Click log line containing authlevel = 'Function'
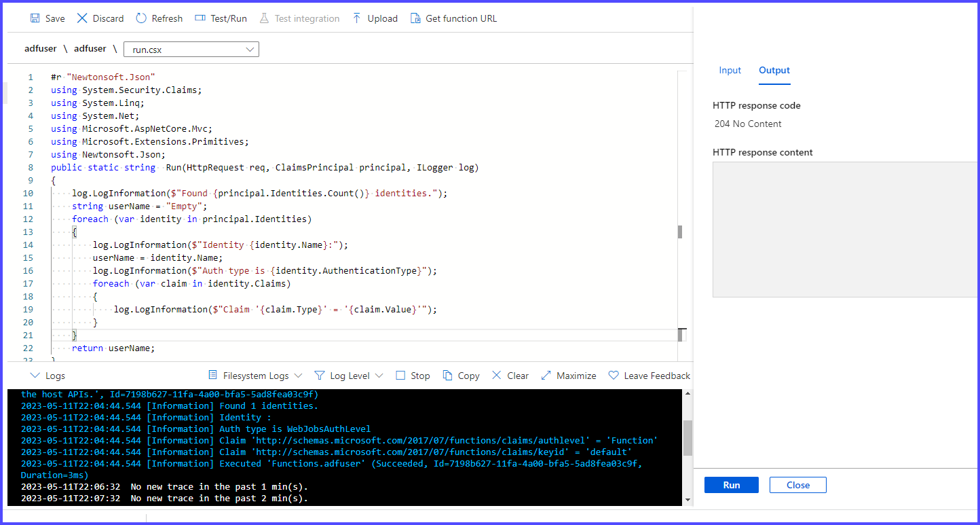Viewport: 980px width, 525px height. click(339, 440)
